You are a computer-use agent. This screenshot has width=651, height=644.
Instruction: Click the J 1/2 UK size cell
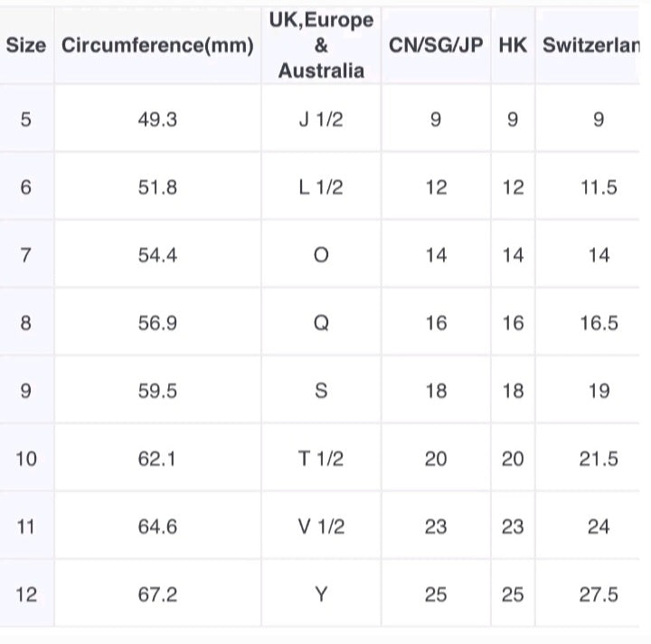click(321, 119)
